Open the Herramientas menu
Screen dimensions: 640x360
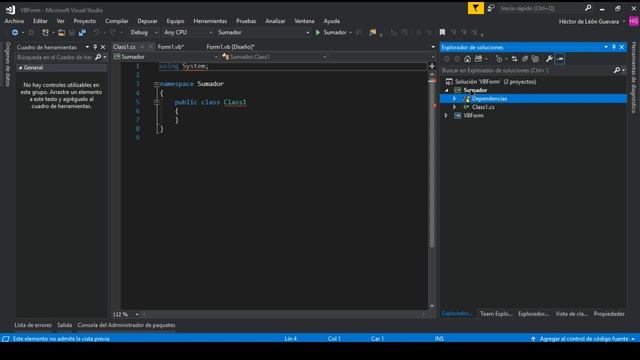tap(210, 21)
